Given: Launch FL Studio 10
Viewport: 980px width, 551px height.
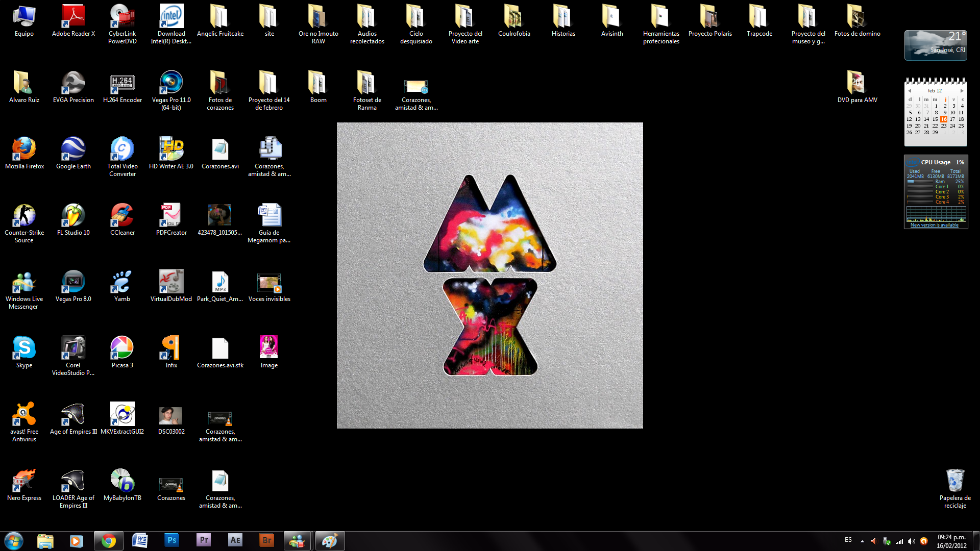Looking at the screenshot, I should (73, 219).
